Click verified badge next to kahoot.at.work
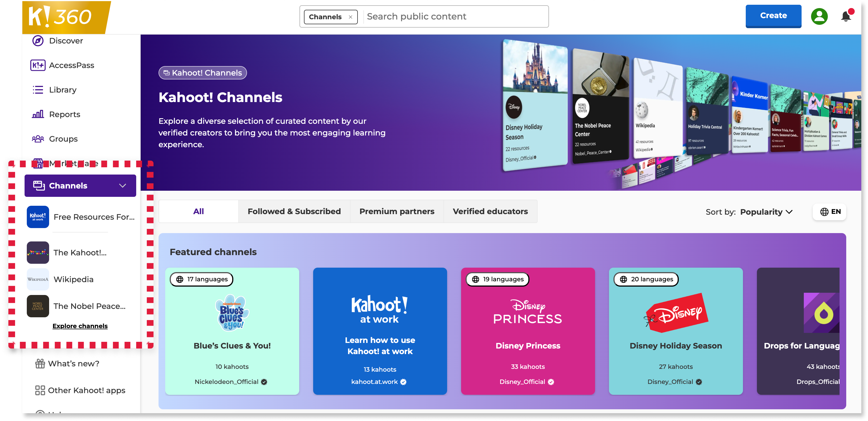This screenshot has width=868, height=421. tap(403, 382)
